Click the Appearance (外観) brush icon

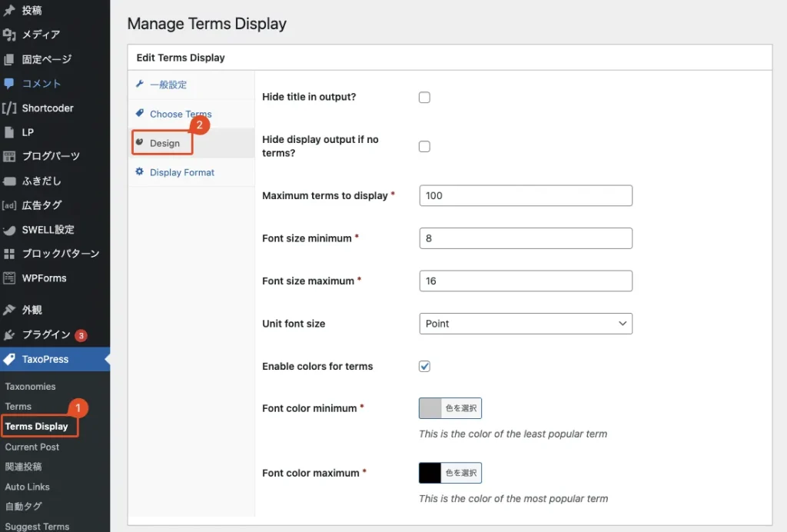(x=9, y=310)
